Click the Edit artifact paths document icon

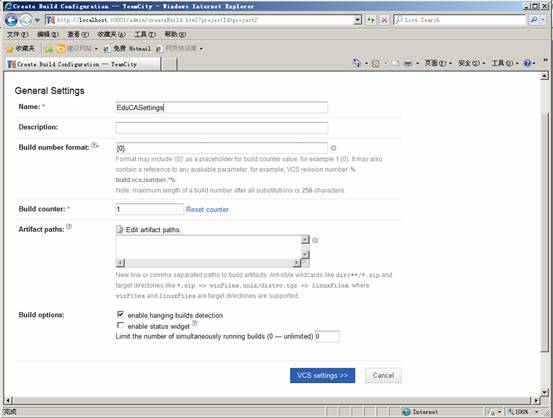pos(120,230)
